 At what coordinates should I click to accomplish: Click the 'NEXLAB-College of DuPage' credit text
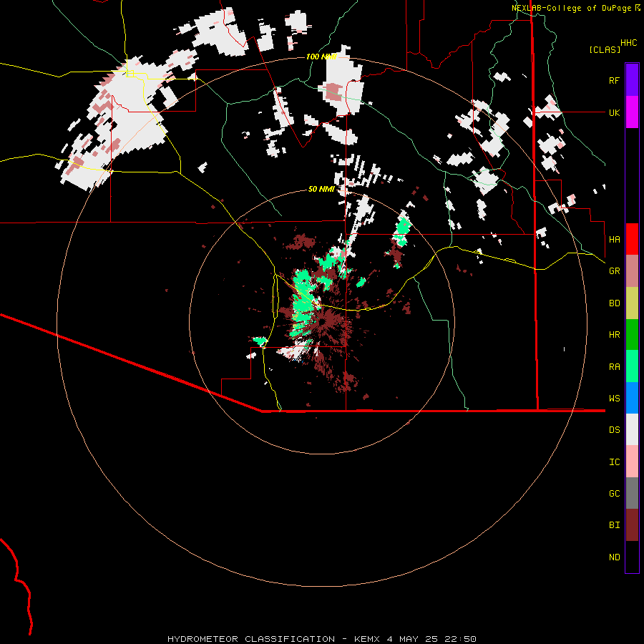571,8
